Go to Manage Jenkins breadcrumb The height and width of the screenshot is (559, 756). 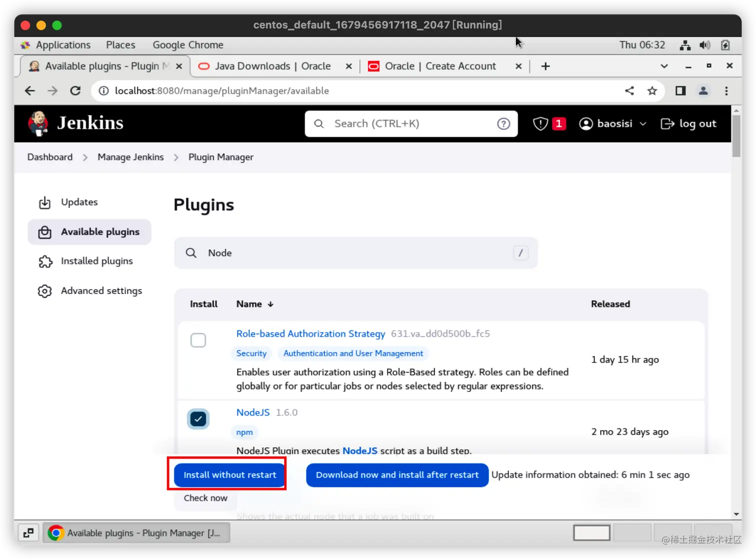[130, 157]
